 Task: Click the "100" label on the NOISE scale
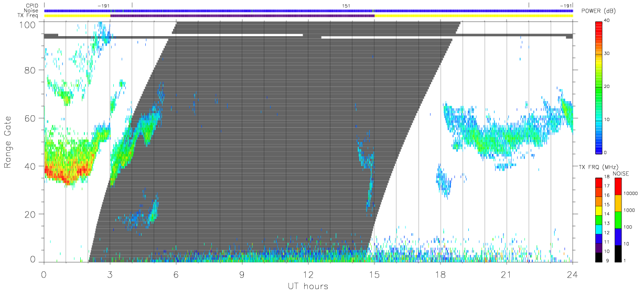(x=628, y=227)
